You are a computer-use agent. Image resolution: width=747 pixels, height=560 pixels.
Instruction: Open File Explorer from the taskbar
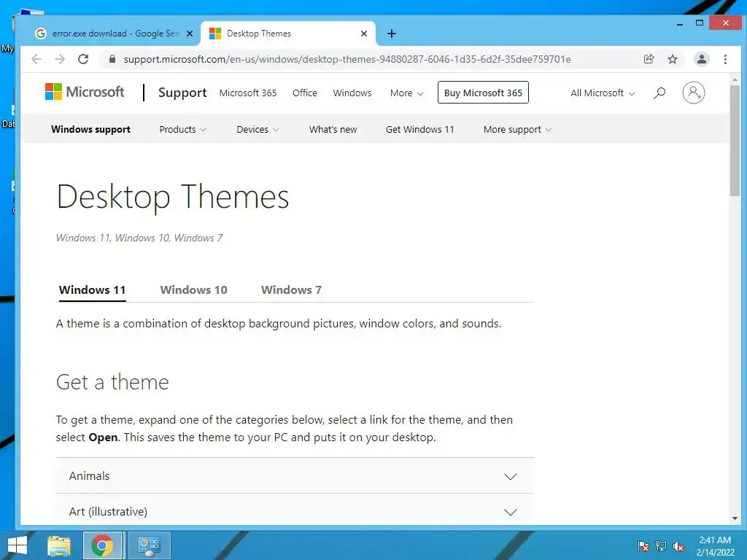tap(59, 545)
